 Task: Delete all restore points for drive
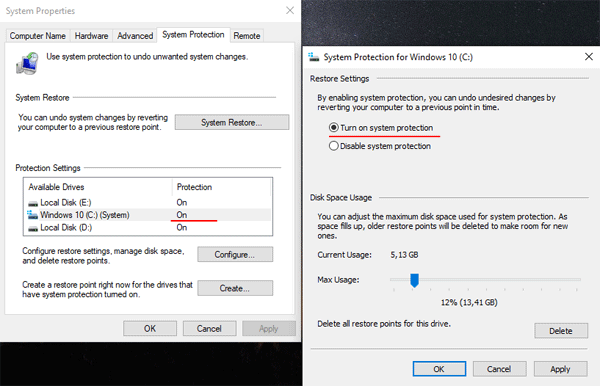pos(561,331)
